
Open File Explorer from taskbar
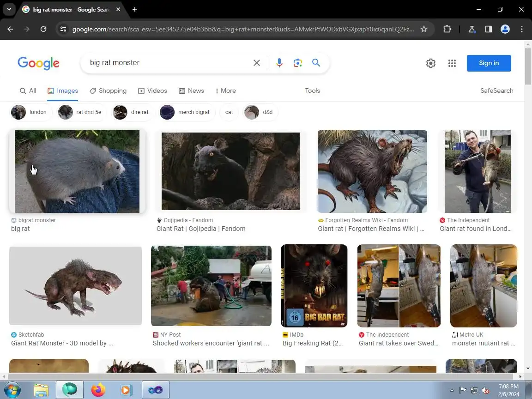pyautogui.click(x=41, y=390)
